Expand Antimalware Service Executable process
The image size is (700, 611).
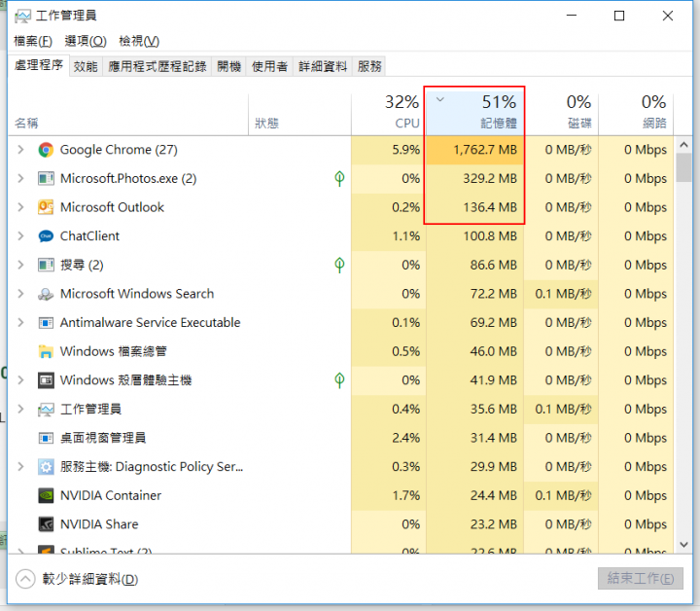(20, 322)
